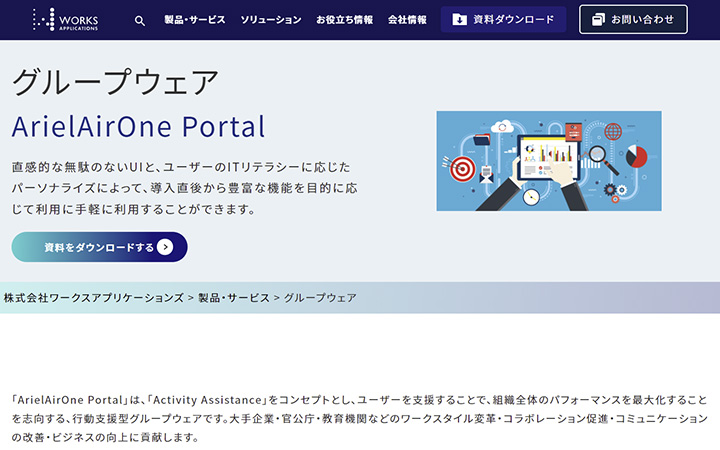Click the ArielAirOne Portal heading

click(x=138, y=126)
